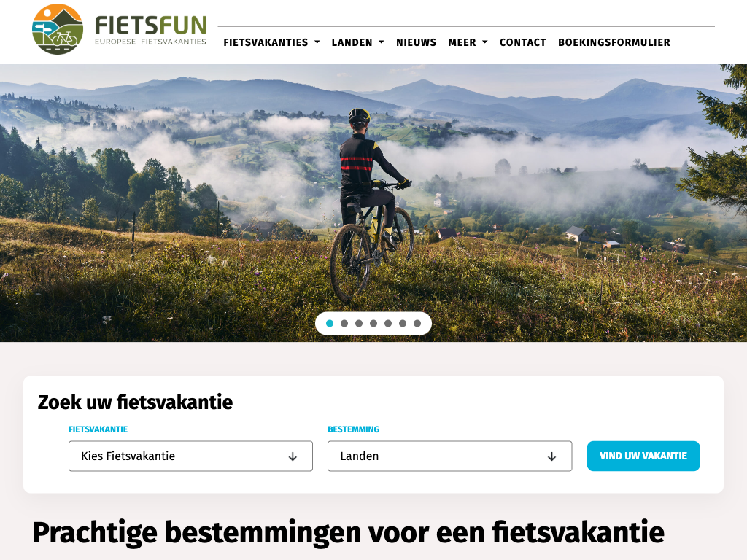Image resolution: width=747 pixels, height=560 pixels.
Task: Click the down arrow in Kies Fietsvakantie box
Action: coord(293,456)
